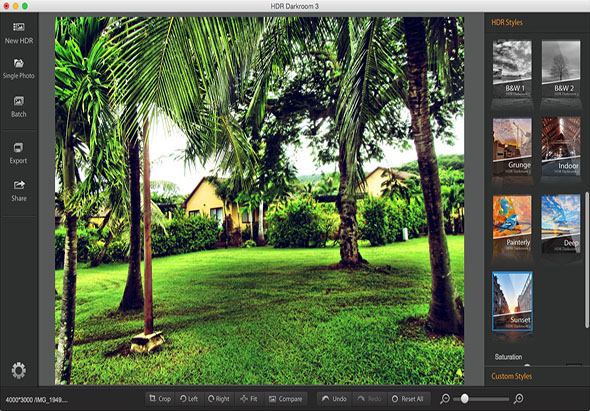Screen dimensions: 590x411
Task: Click the Saturation label
Action: click(508, 357)
